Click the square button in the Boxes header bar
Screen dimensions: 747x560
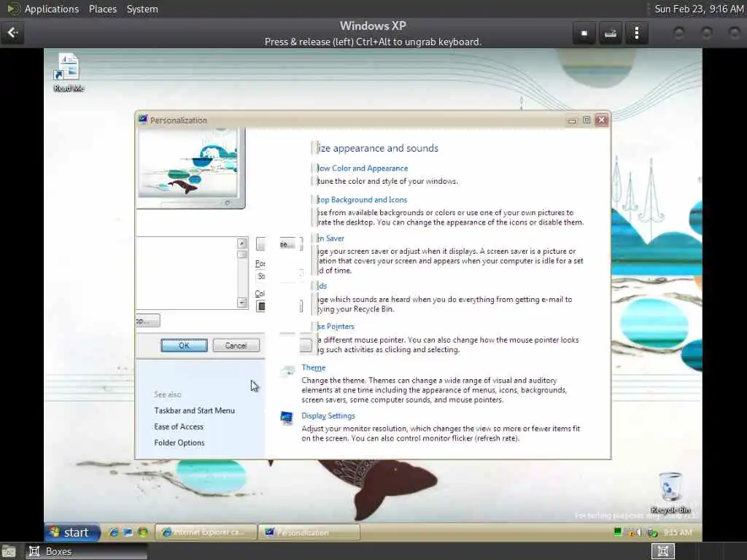coord(584,34)
